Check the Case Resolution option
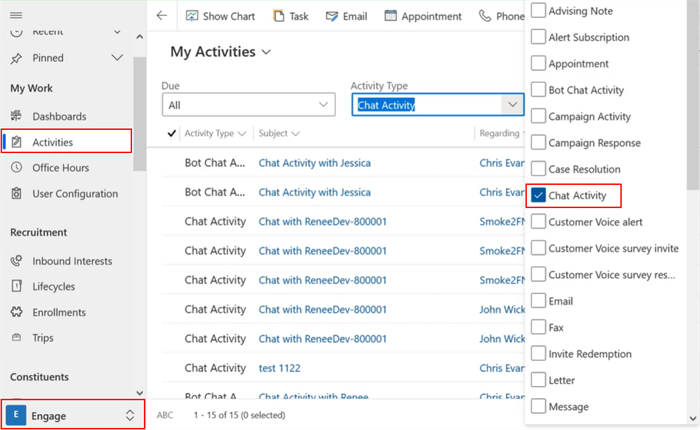This screenshot has width=700, height=430. 538,169
